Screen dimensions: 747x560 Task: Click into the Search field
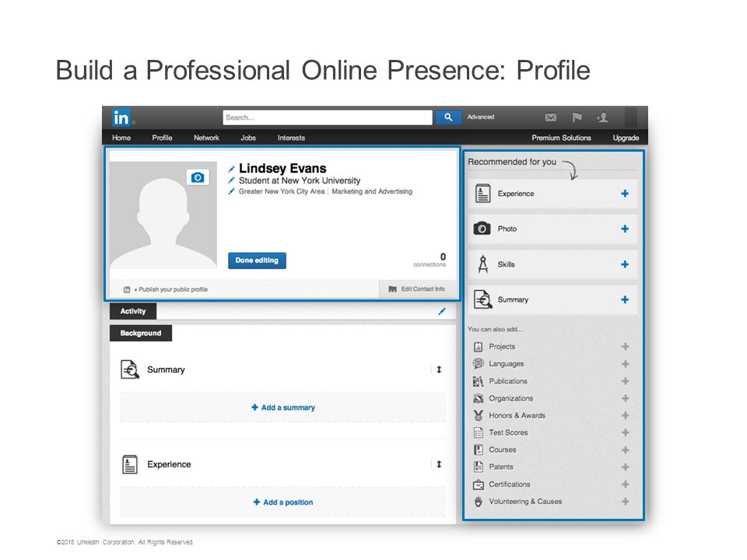(x=328, y=117)
